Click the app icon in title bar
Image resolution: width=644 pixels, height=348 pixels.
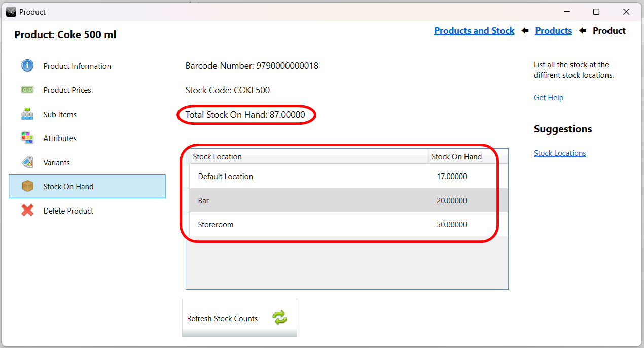point(11,11)
